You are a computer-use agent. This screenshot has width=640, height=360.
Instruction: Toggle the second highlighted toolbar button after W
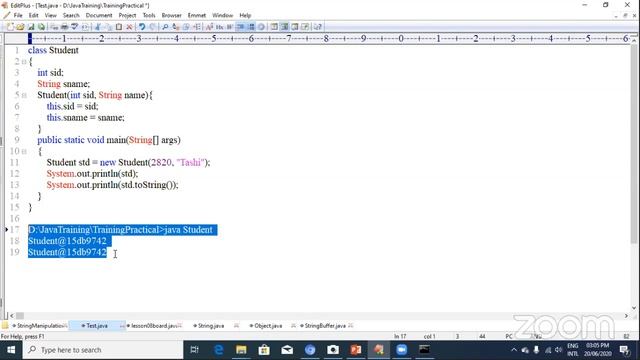[x=251, y=27]
